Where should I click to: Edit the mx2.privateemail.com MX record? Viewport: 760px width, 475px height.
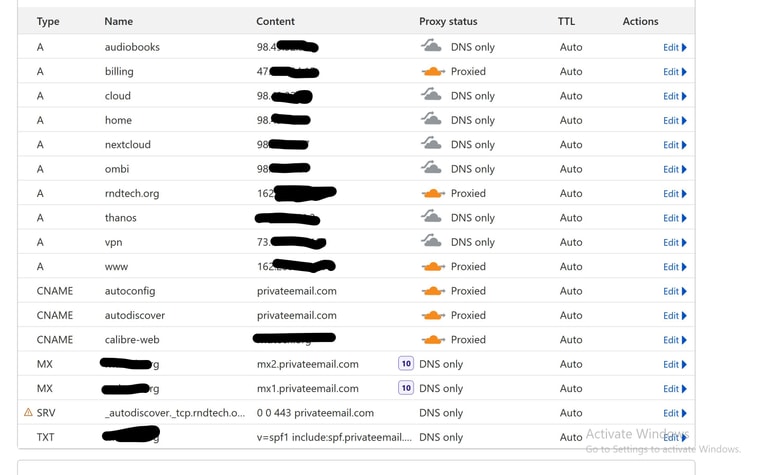tap(675, 364)
